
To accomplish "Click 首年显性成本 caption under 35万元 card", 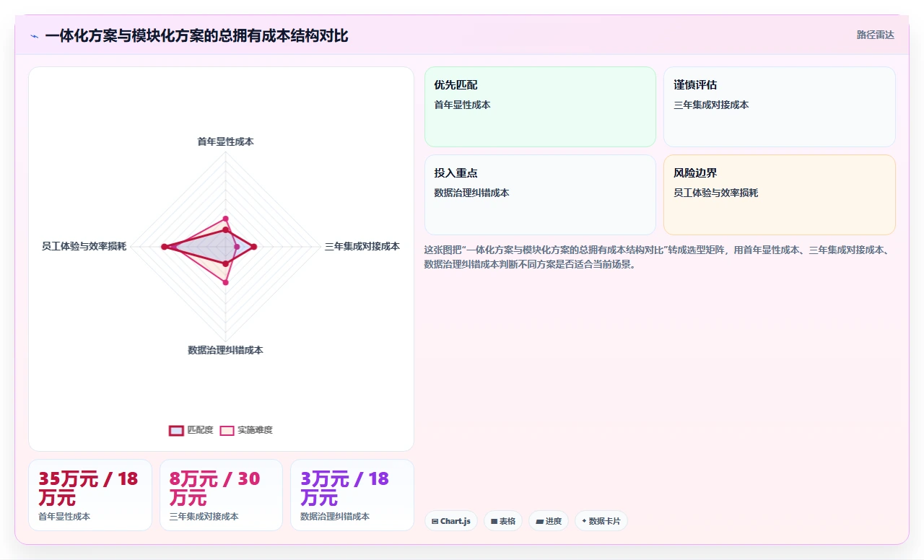I will point(64,517).
